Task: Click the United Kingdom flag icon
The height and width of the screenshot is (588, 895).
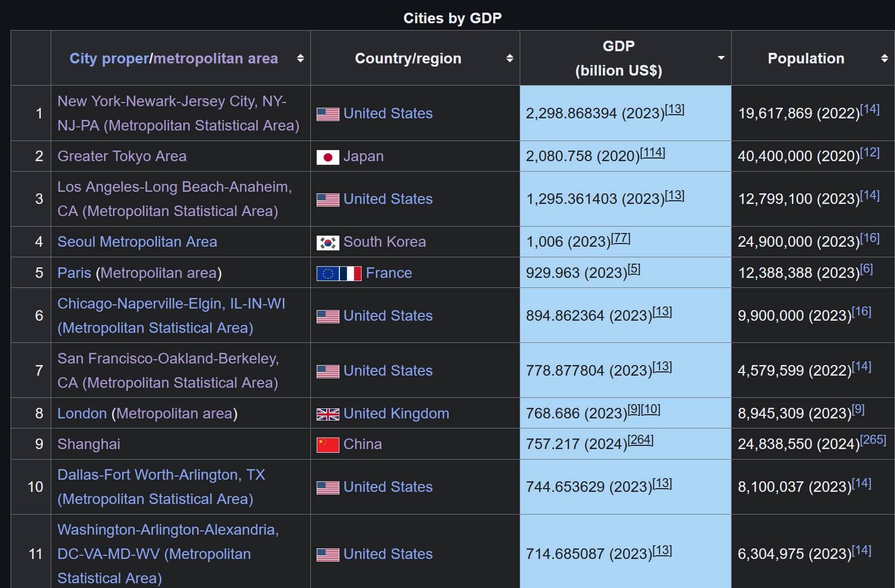Action: 328,414
